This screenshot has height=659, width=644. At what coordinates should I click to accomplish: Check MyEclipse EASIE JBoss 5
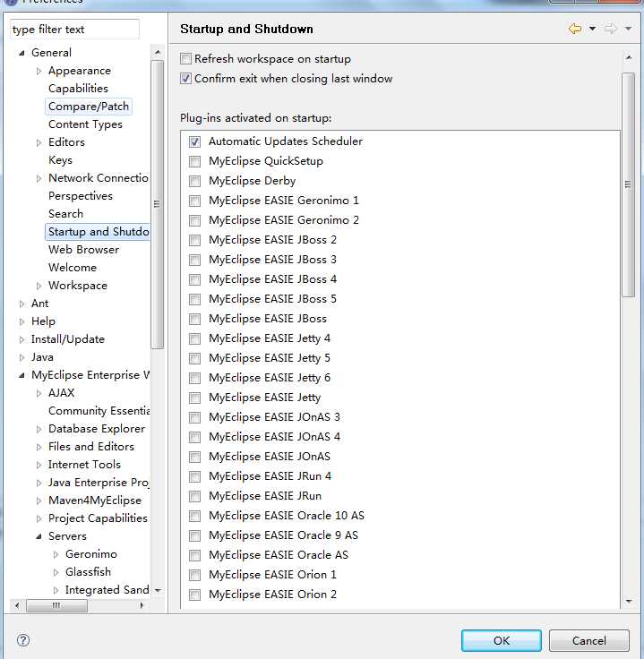tap(194, 299)
